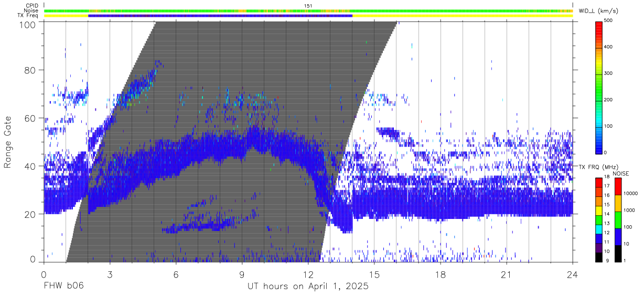Click the TX Freq color strip above the plot
The image size is (644, 297).
(x=308, y=16)
